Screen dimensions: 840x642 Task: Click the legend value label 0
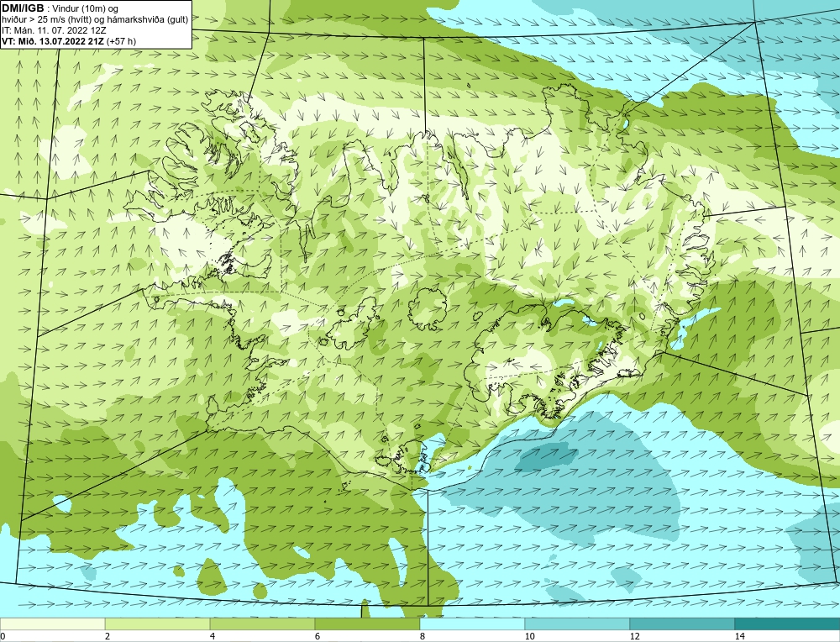[3, 636]
